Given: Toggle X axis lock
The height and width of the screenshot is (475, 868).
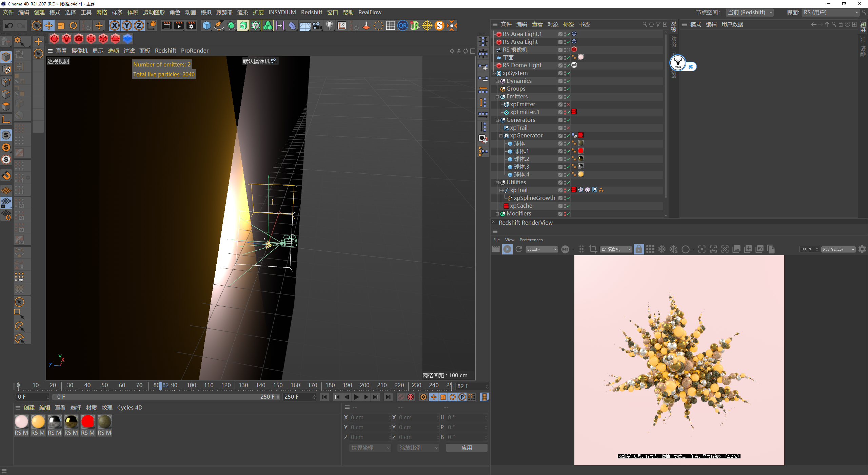Looking at the screenshot, I should (115, 26).
